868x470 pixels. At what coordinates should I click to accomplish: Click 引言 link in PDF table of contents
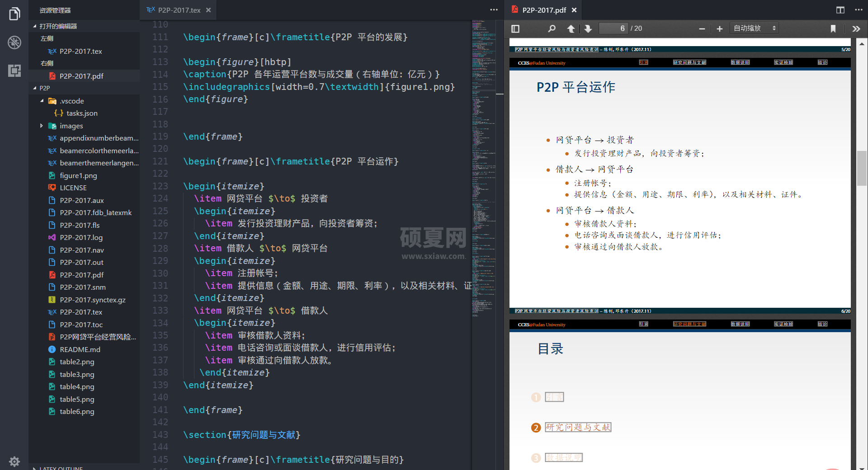pyautogui.click(x=554, y=397)
